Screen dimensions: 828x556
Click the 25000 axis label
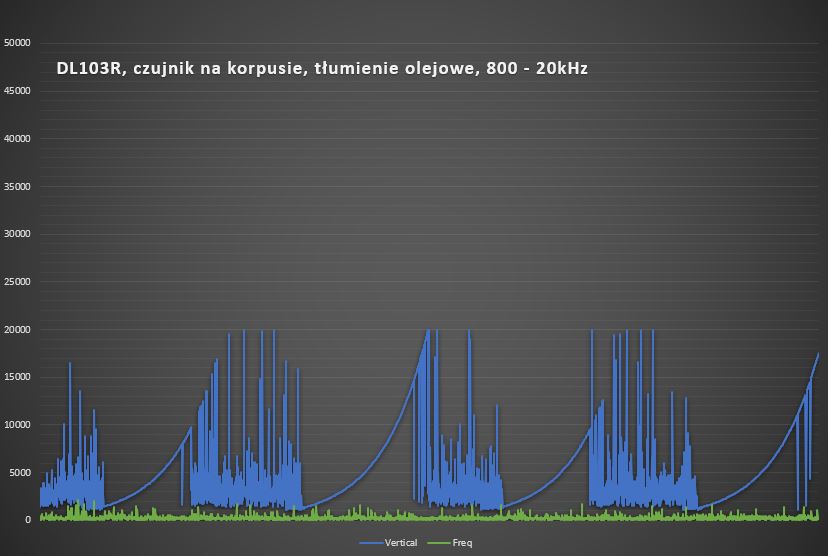pyautogui.click(x=17, y=282)
